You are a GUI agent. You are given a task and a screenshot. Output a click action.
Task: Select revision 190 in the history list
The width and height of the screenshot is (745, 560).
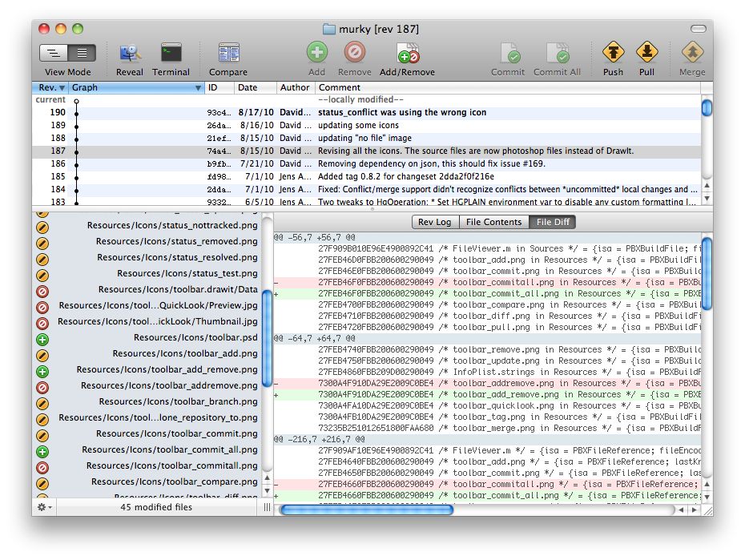pos(240,113)
